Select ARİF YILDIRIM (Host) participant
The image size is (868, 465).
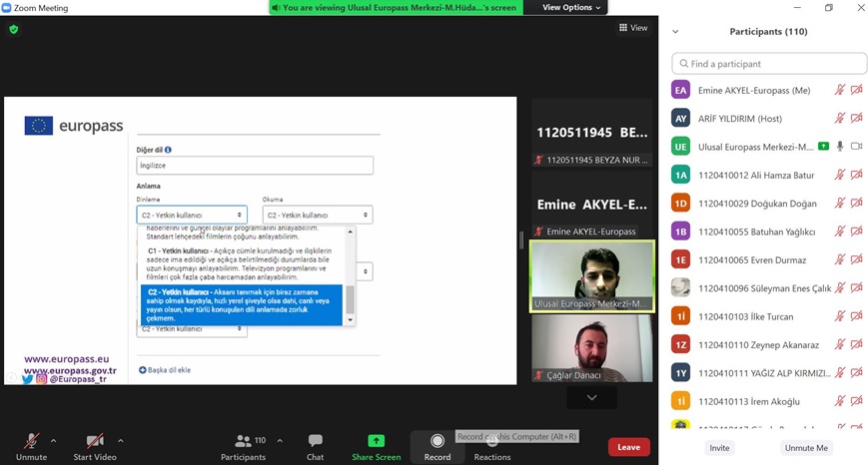pos(768,119)
